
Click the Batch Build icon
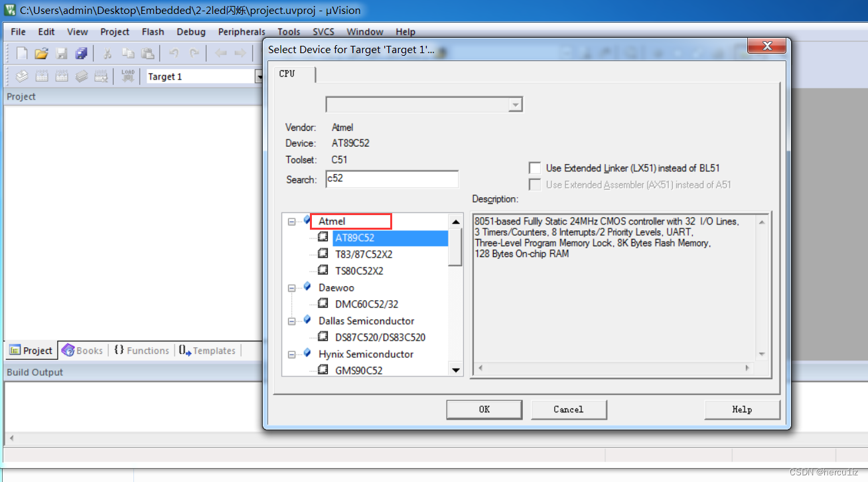click(82, 76)
